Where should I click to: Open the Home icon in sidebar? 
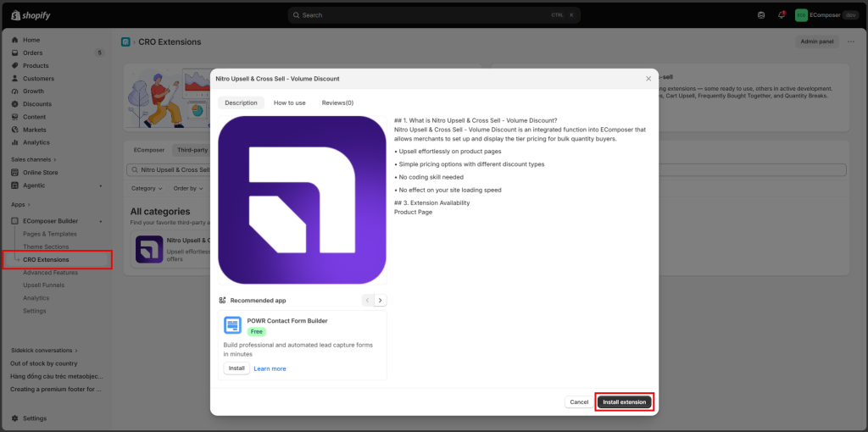(15, 40)
